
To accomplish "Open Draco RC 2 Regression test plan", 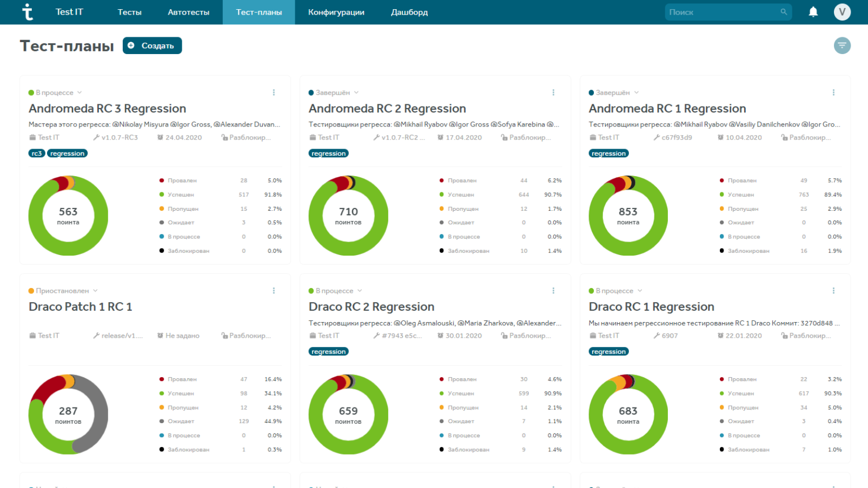I will (x=372, y=307).
